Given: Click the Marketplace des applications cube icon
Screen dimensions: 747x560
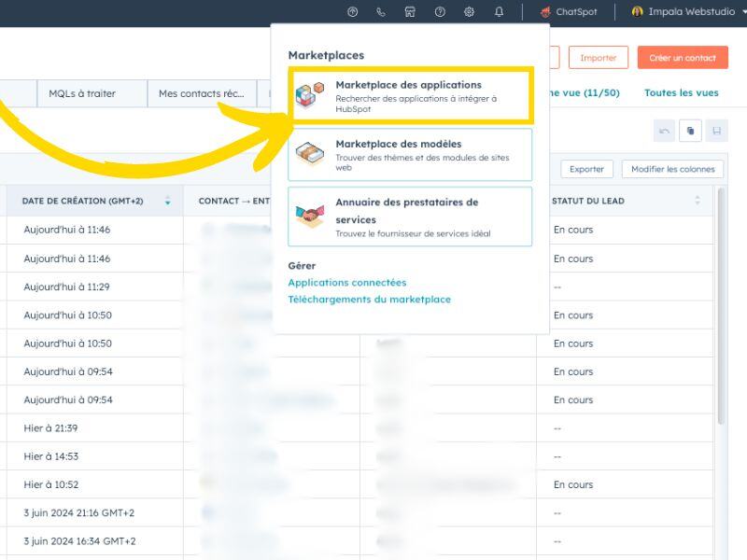Looking at the screenshot, I should coord(310,95).
